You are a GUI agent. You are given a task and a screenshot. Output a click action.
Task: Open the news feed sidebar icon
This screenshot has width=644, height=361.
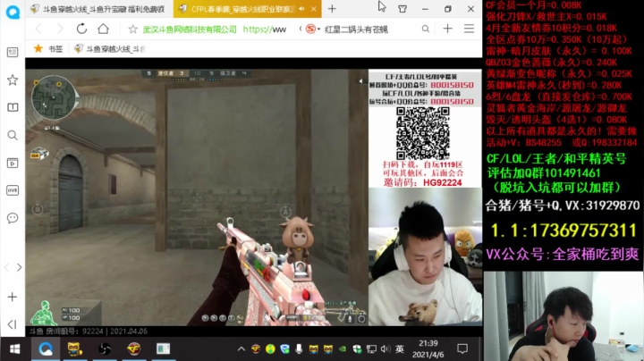coord(13,53)
